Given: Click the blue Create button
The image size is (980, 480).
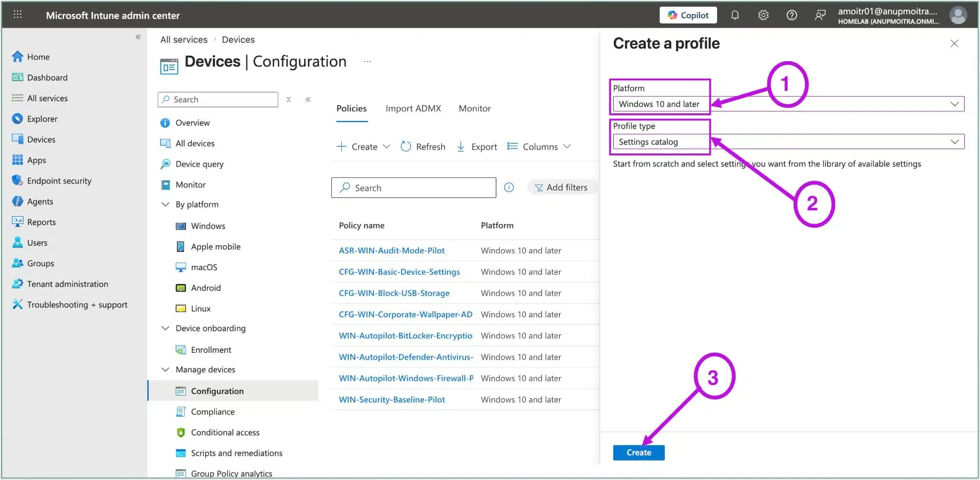Looking at the screenshot, I should click(x=639, y=453).
